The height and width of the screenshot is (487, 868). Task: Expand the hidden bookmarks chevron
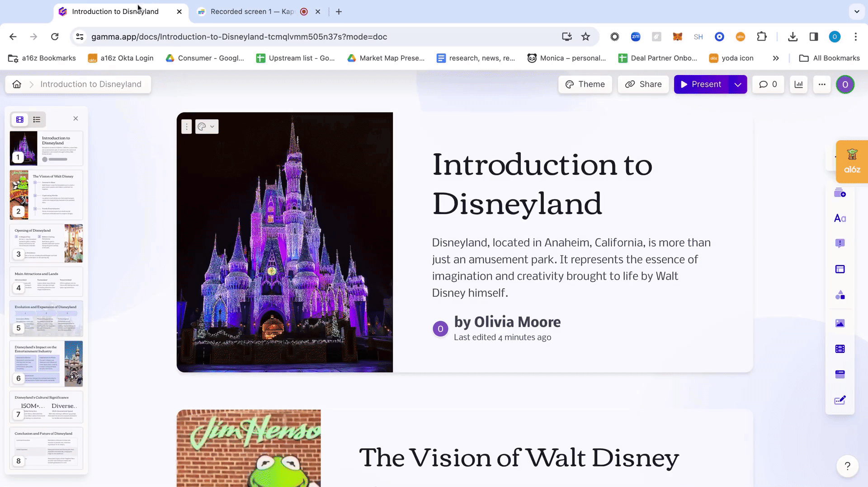(776, 58)
